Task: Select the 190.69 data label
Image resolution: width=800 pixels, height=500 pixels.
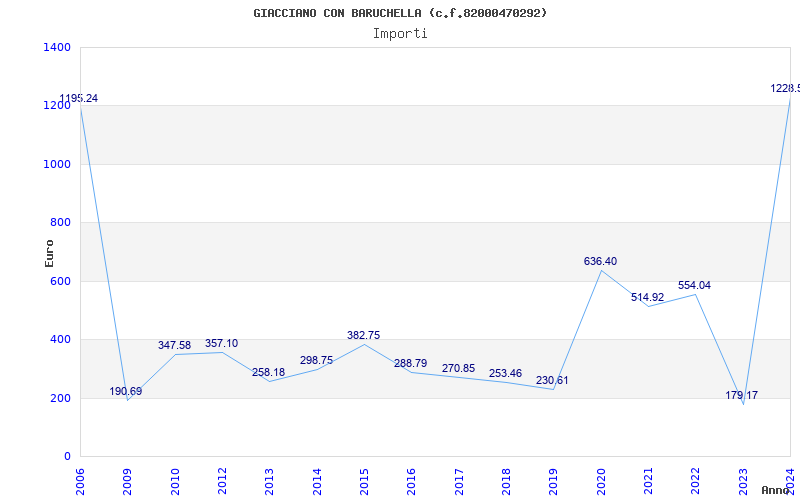Action: pos(126,391)
